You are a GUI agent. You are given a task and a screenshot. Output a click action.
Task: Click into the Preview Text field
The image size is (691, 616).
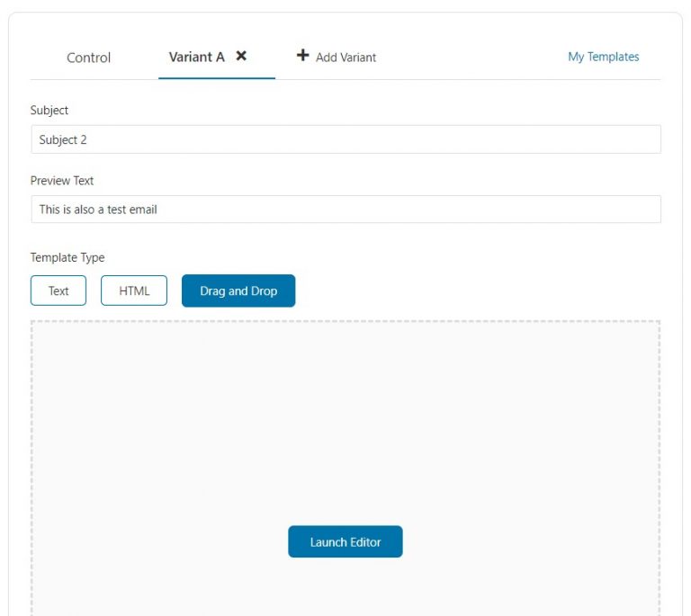point(345,210)
